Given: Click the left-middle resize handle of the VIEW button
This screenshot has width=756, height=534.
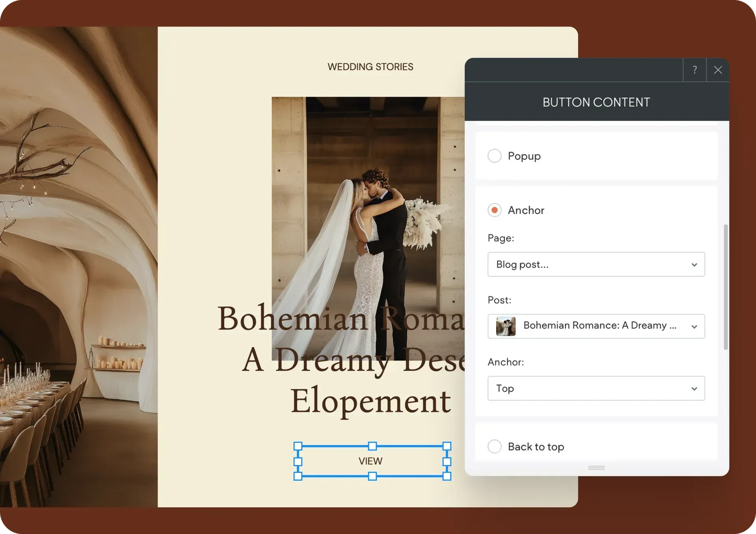Looking at the screenshot, I should tap(298, 461).
